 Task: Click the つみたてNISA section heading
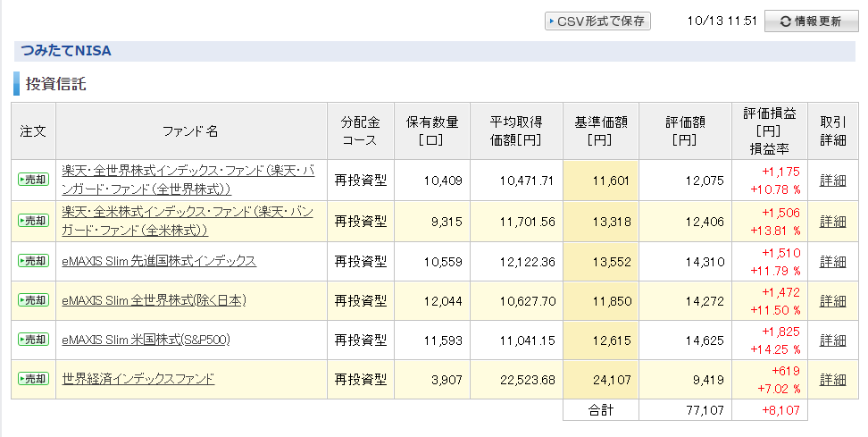click(66, 51)
